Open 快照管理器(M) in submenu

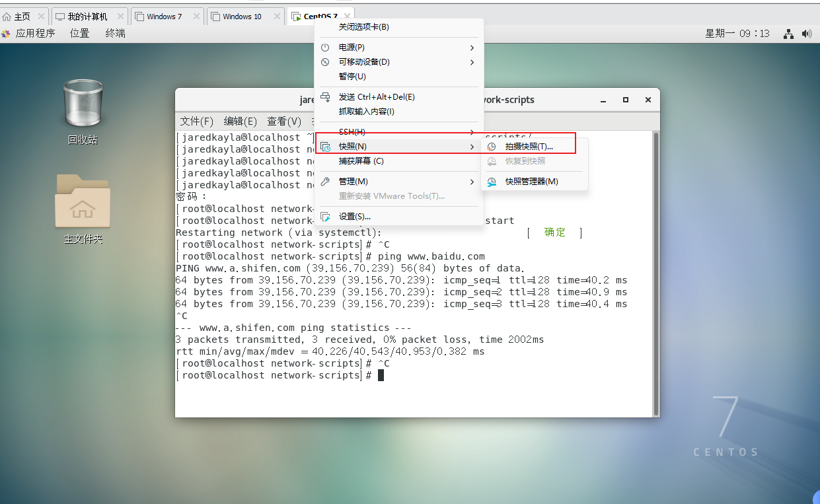click(534, 182)
